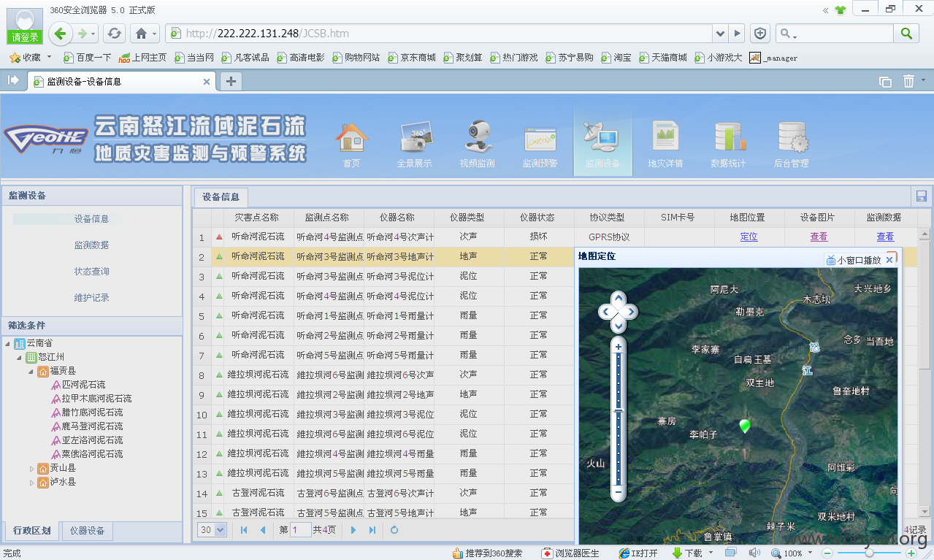Go to previous page in pager
This screenshot has height=560, width=934.
[x=263, y=530]
